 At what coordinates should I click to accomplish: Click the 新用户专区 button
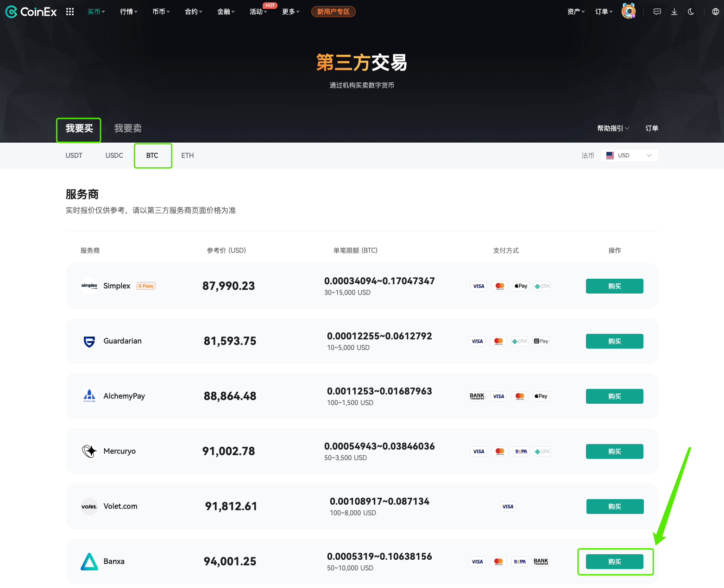(334, 12)
